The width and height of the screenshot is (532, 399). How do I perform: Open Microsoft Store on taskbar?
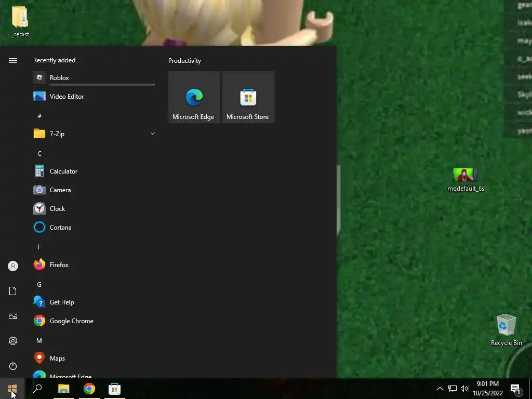click(115, 389)
